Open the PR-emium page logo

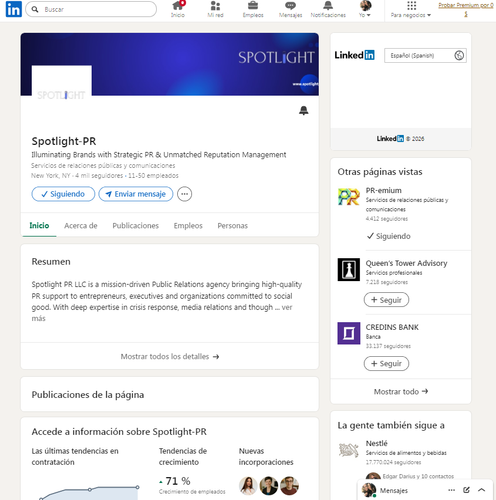click(x=349, y=196)
